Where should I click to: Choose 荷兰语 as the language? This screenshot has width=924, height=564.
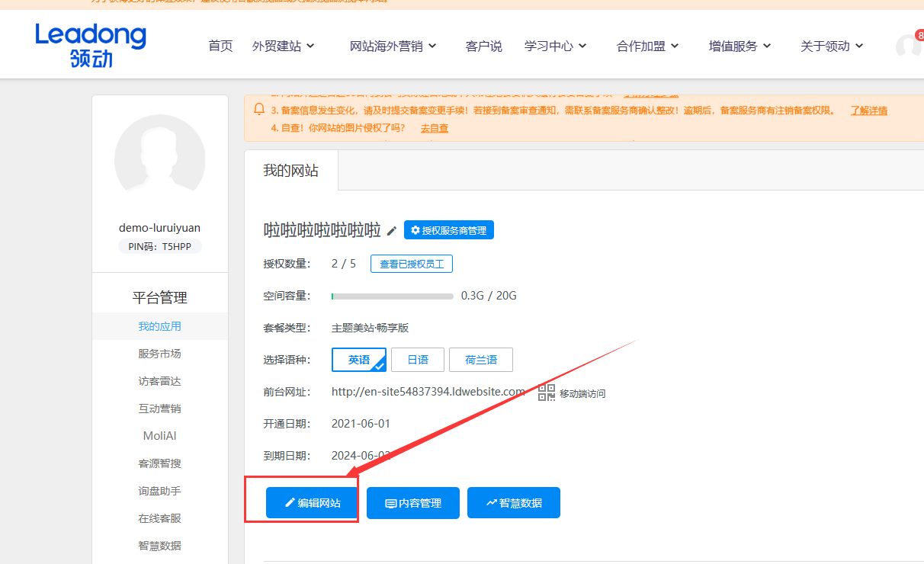[x=481, y=360]
